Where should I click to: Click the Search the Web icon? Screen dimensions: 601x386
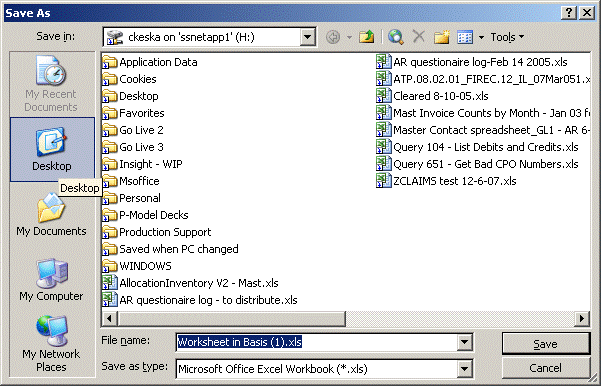pos(396,37)
